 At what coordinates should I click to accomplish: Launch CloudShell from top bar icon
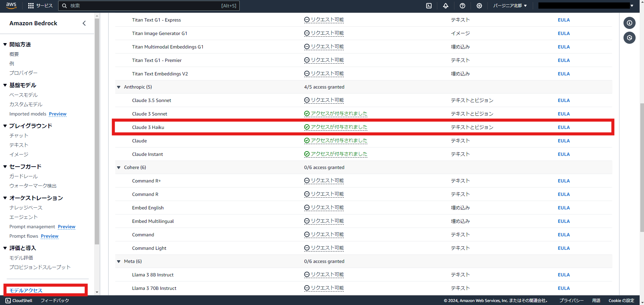click(429, 6)
